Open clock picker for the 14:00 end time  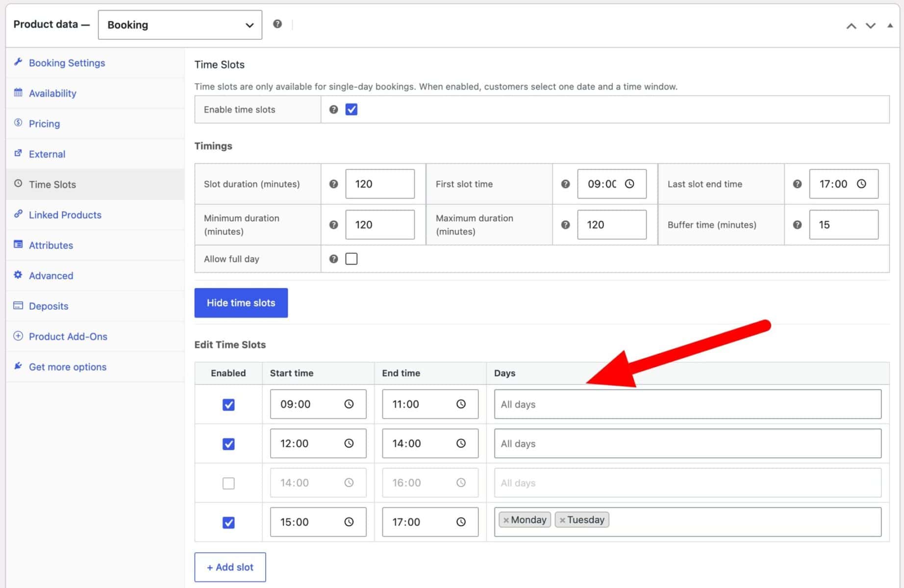461,443
